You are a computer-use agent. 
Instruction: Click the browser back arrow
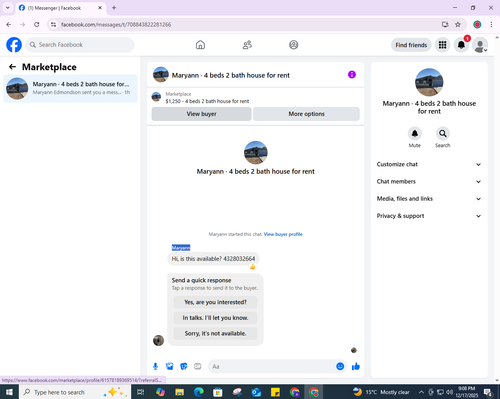click(x=9, y=24)
